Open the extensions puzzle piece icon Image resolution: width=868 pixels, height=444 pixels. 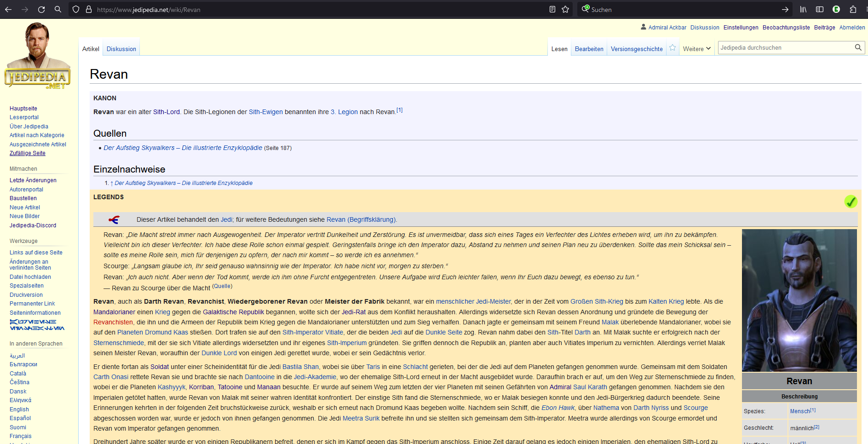coord(853,9)
